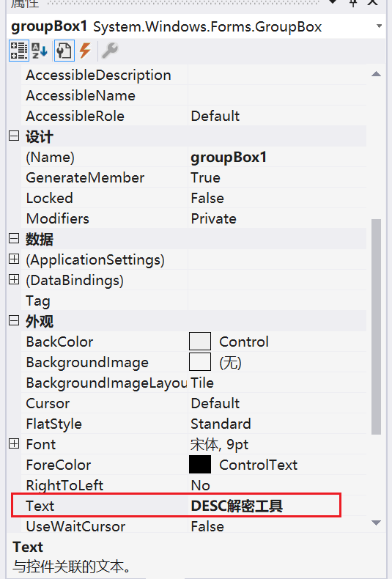Viewport: 392px width, 579px height.
Task: Sort properties alphabetically icon
Action: click(x=40, y=51)
